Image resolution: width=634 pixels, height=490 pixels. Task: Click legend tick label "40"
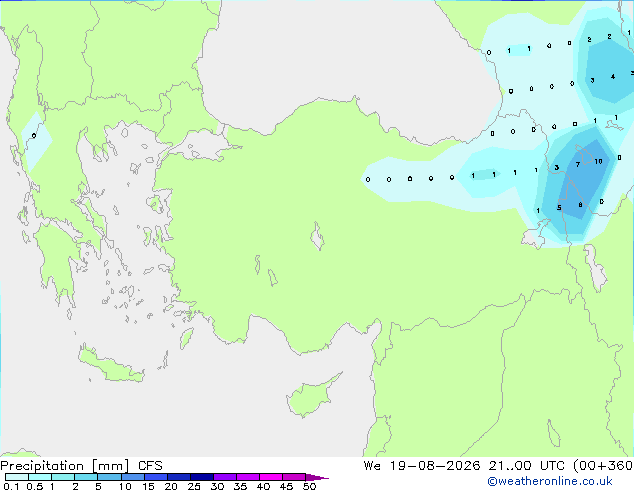point(263,486)
